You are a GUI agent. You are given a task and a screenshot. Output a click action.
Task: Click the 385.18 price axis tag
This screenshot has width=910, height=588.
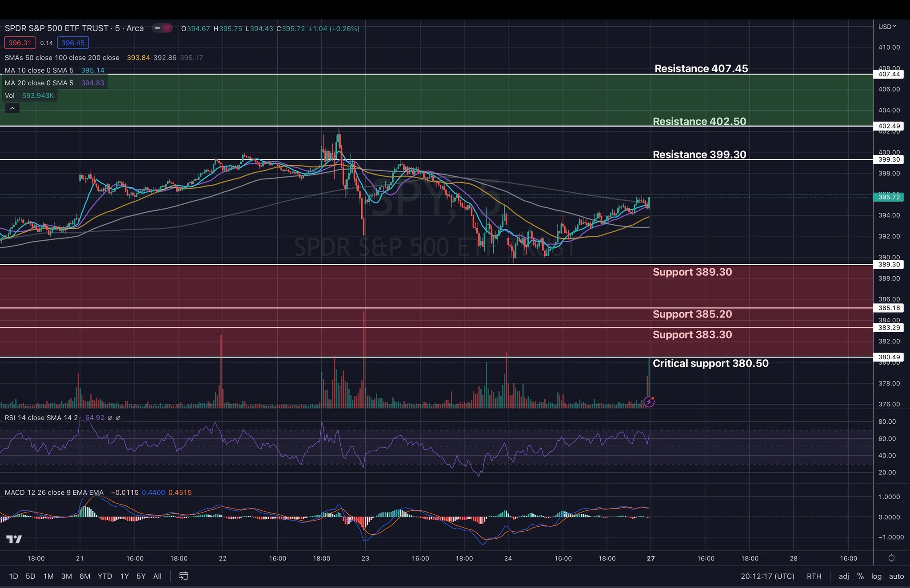pos(889,308)
